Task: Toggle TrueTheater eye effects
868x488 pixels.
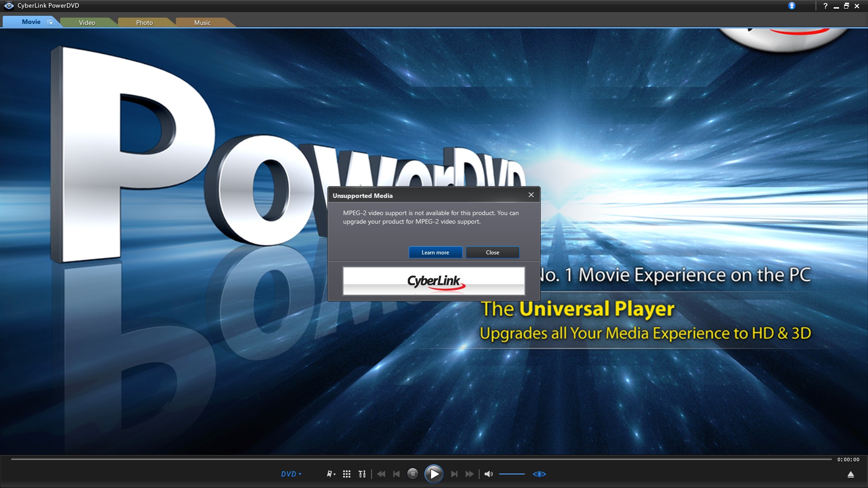Action: [x=539, y=474]
